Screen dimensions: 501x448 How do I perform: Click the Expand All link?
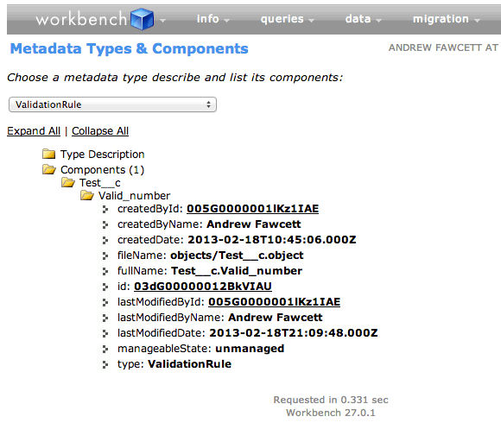(34, 131)
